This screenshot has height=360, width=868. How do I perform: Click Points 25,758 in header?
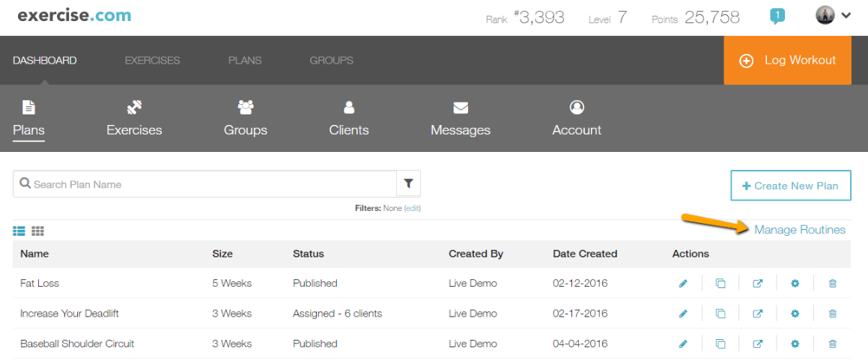point(695,18)
